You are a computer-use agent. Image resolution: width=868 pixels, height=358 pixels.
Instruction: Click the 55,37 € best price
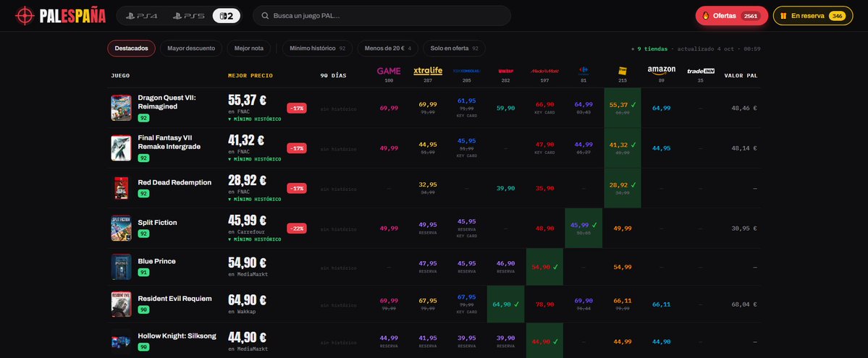click(x=247, y=100)
